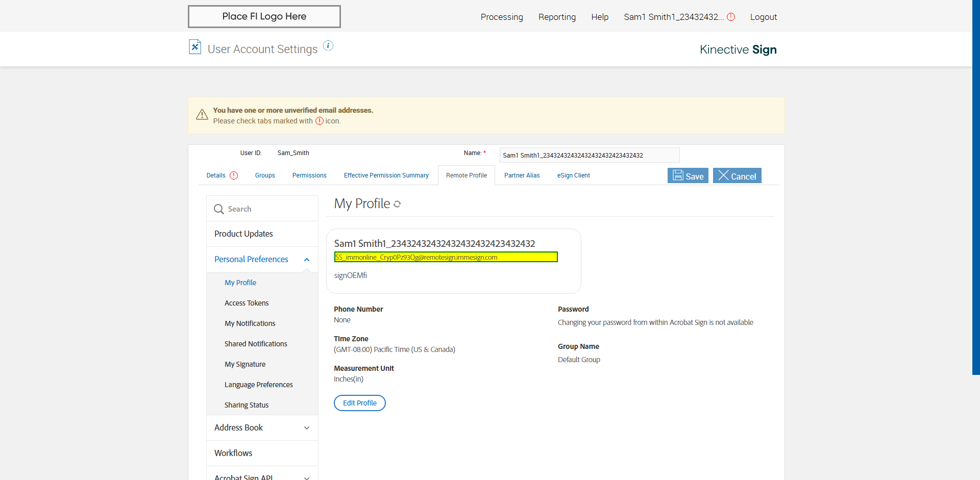Screen dimensions: 980x480
Task: Expand the Address Book section
Action: pyautogui.click(x=307, y=428)
